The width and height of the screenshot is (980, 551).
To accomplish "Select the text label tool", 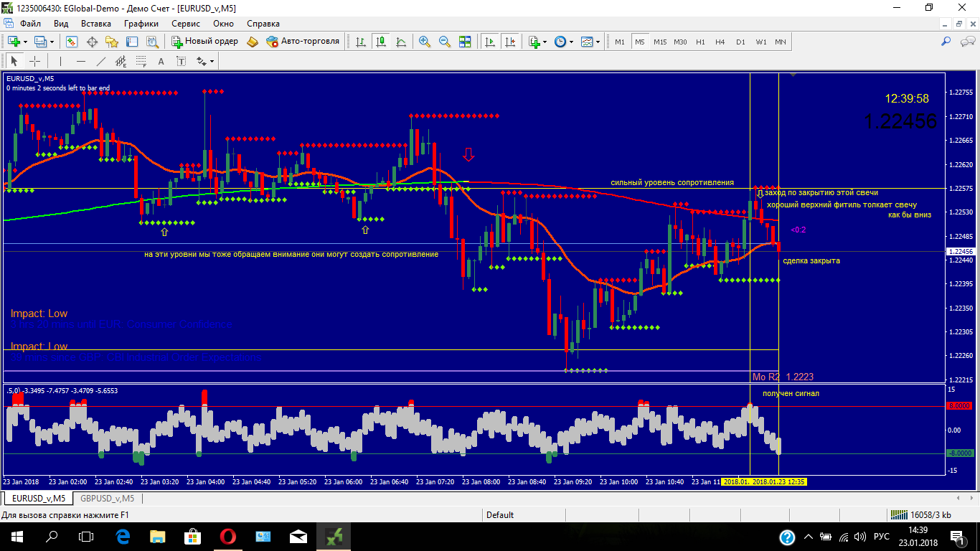I will (161, 61).
